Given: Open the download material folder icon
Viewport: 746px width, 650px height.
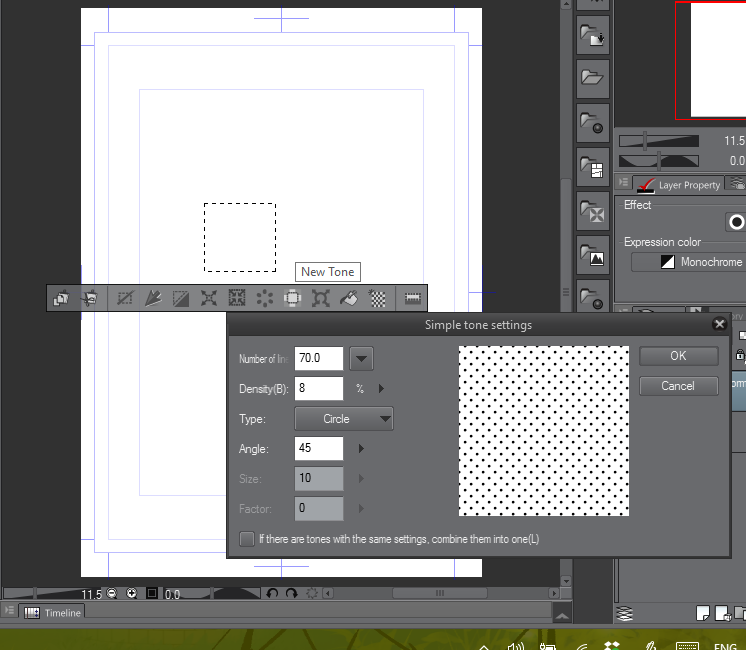Looking at the screenshot, I should click(594, 37).
